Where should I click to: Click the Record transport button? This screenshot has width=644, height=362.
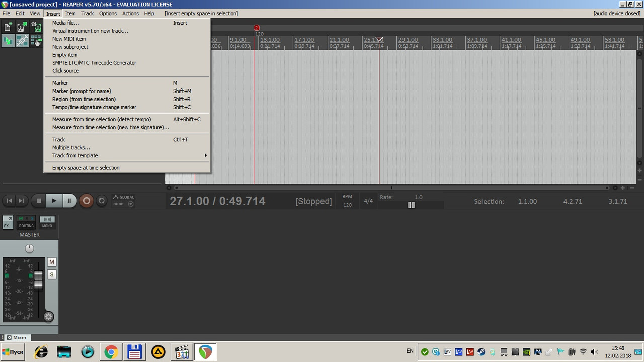point(86,201)
